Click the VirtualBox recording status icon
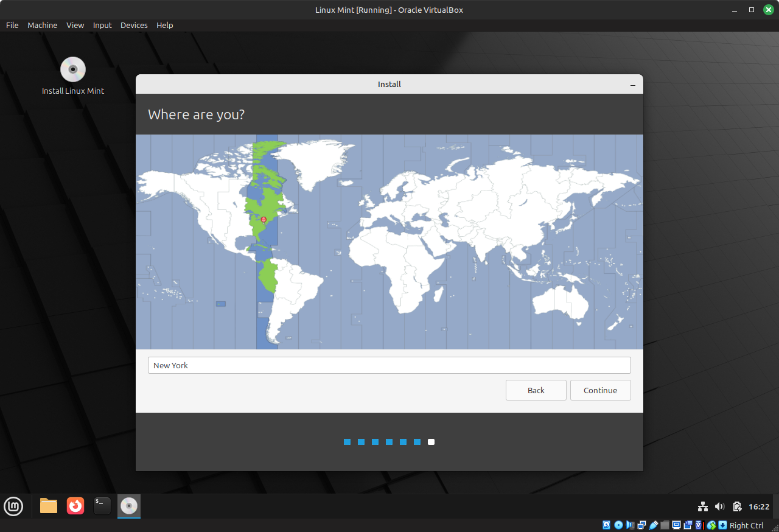 coord(688,525)
